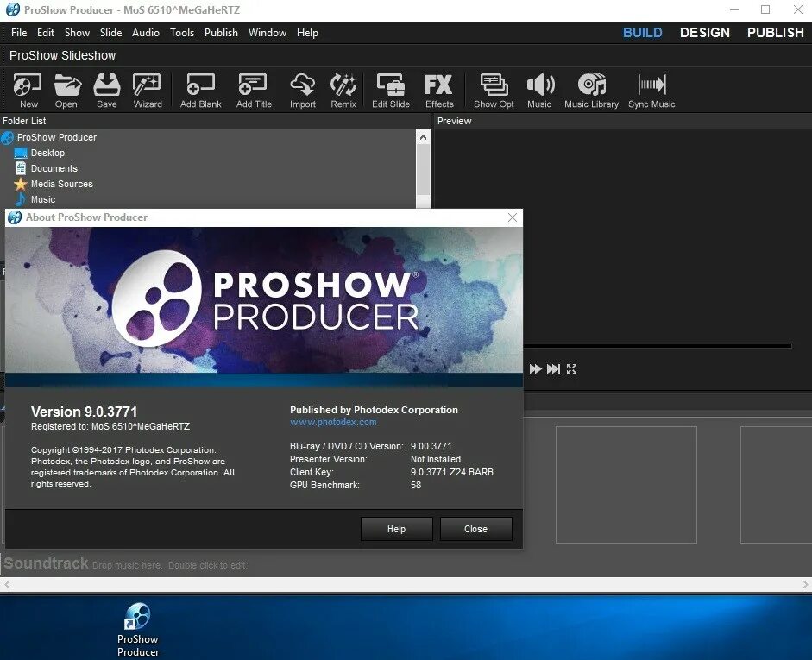Click Close button in About dialog

point(476,529)
